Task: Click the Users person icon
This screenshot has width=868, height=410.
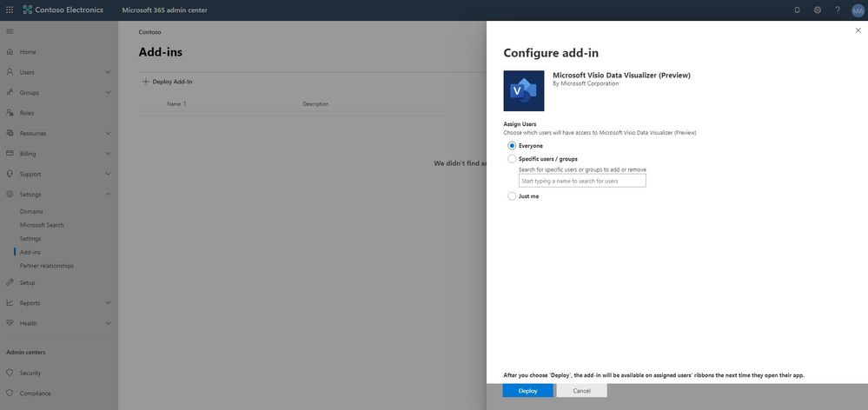Action: click(10, 72)
